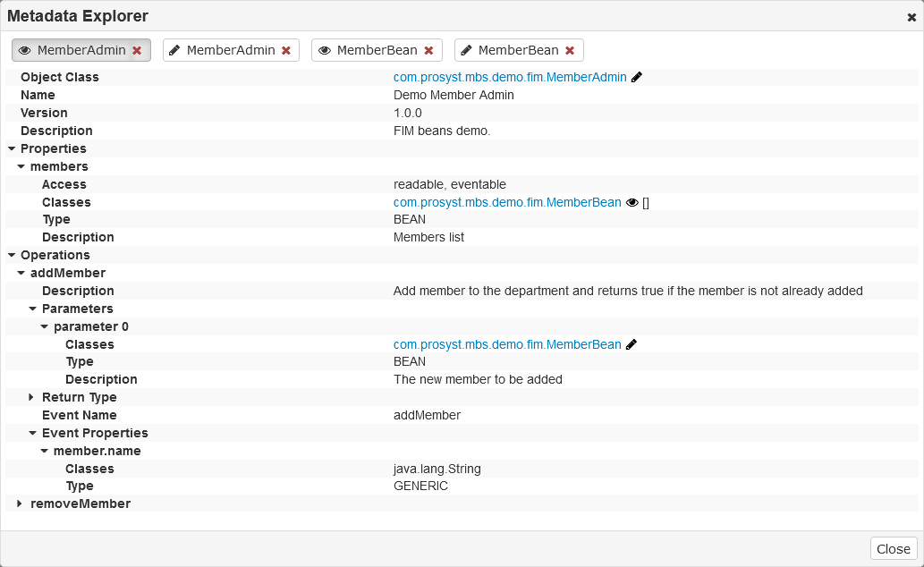Collapse the members property node

click(x=21, y=167)
